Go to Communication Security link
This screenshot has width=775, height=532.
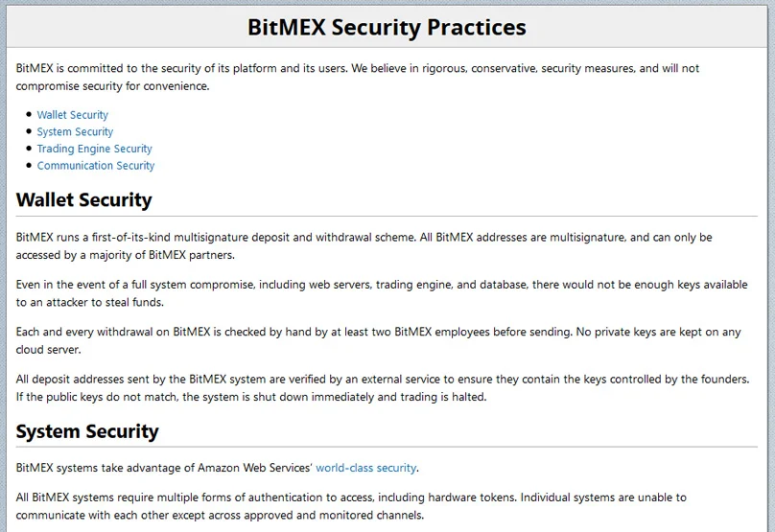click(96, 166)
